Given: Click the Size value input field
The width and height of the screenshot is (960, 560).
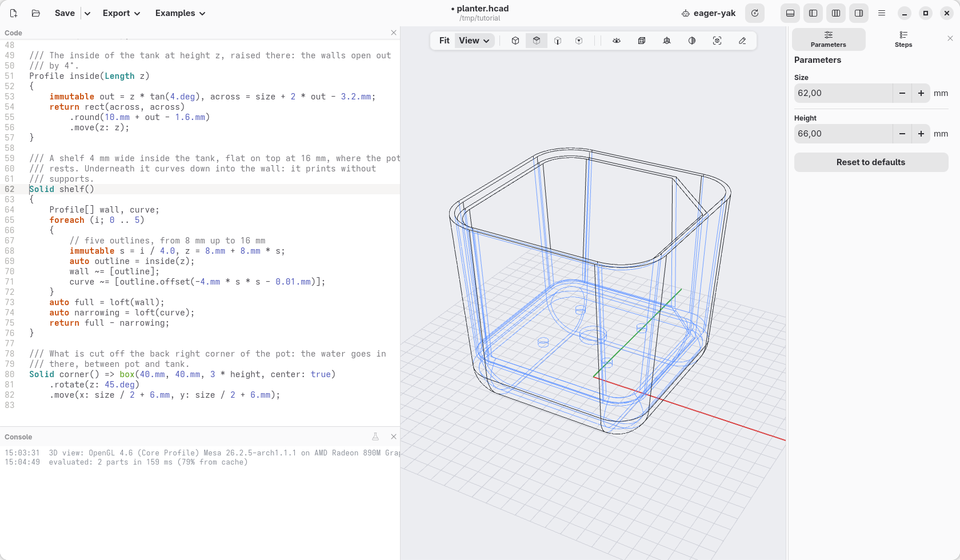Looking at the screenshot, I should 843,93.
